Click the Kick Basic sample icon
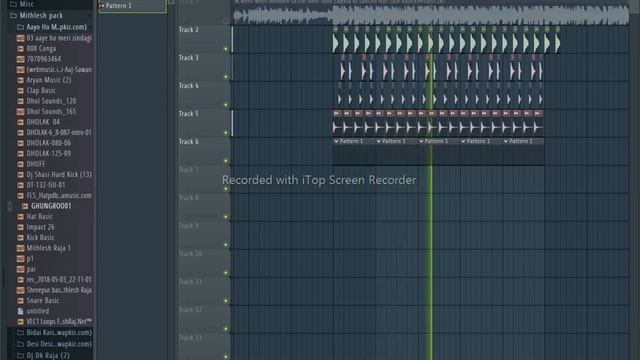This screenshot has height=360, width=640. tap(20, 238)
